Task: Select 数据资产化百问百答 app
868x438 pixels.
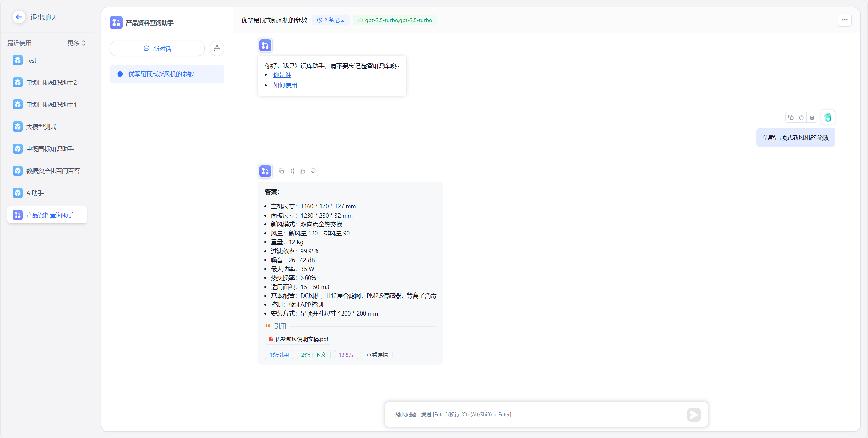Action: 53,171
